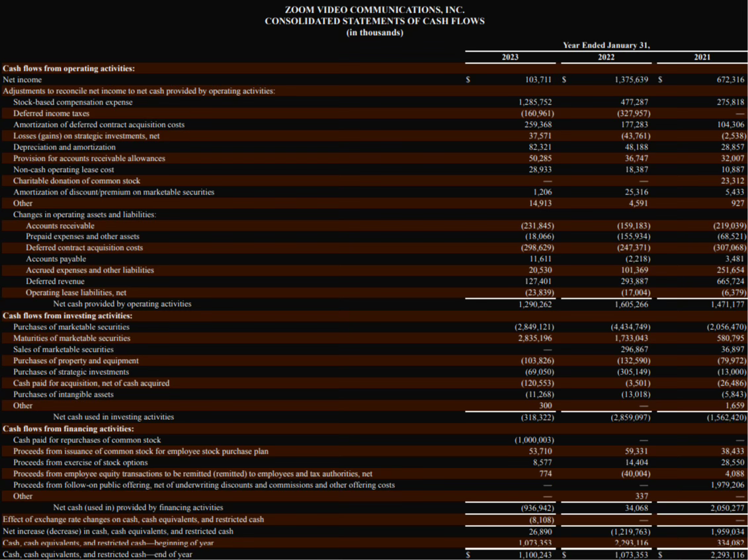Screen dimensions: 748x560
Task: Select the 'Accounts payable' row label
Action: pos(56,259)
